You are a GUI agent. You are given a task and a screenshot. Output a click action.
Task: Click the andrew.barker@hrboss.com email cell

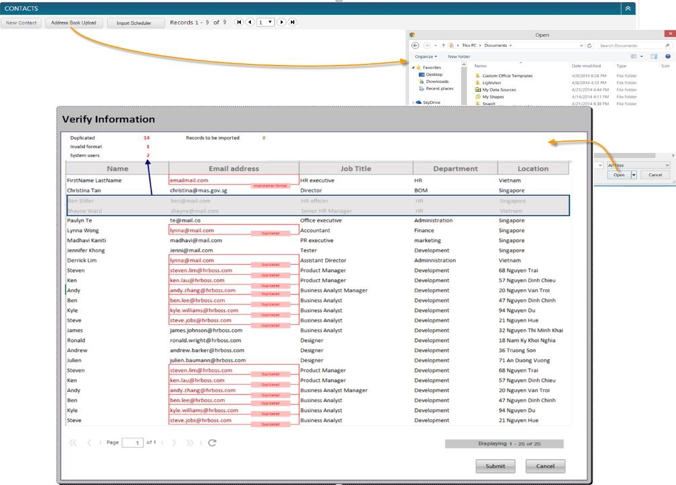pyautogui.click(x=207, y=350)
